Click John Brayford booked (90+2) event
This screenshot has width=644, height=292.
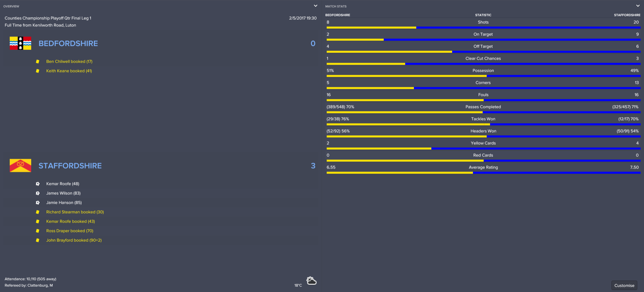click(74, 240)
